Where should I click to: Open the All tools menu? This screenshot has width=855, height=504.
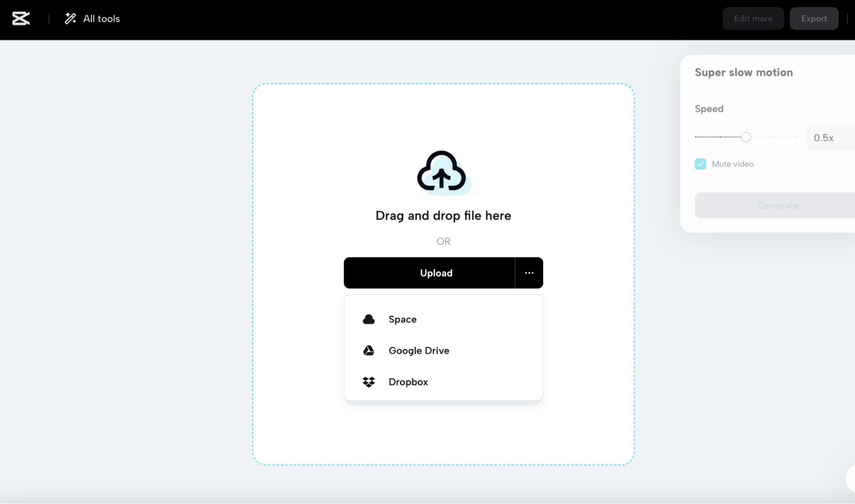click(x=101, y=18)
